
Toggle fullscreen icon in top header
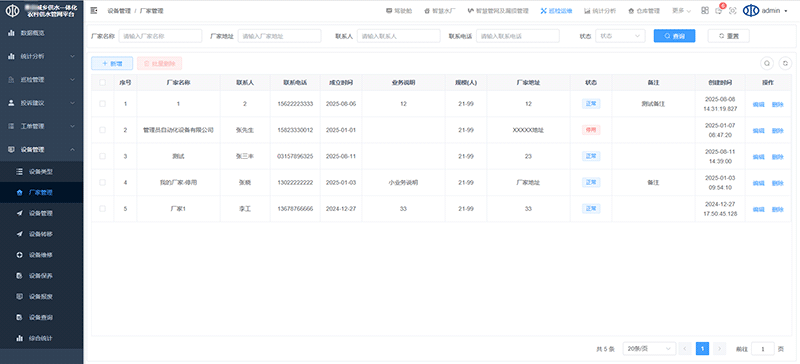tap(733, 10)
